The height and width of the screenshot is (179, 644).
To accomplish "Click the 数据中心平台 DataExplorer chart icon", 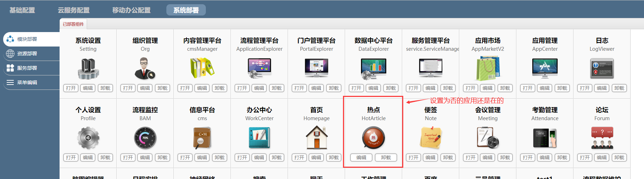I will 373,69.
